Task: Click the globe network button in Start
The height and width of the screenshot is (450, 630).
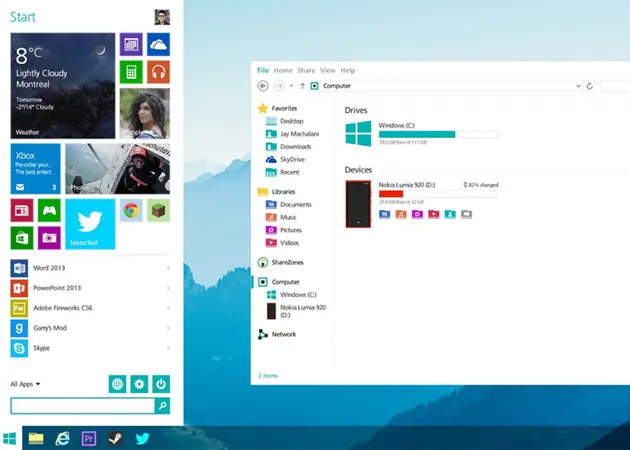Action: (x=117, y=384)
